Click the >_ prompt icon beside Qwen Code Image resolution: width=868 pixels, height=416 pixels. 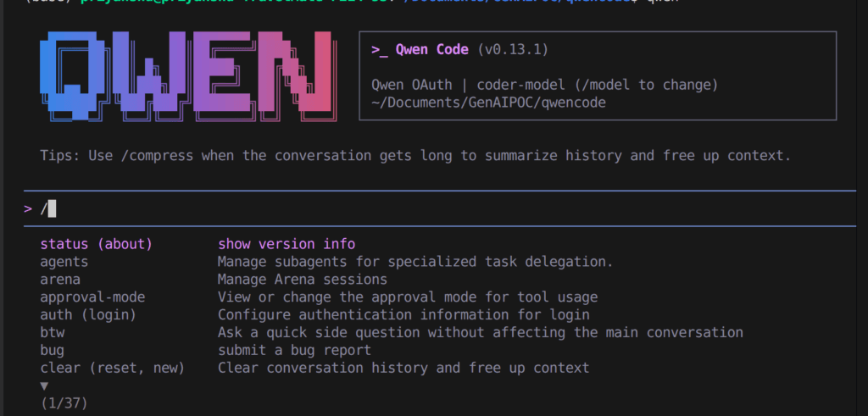tap(380, 50)
